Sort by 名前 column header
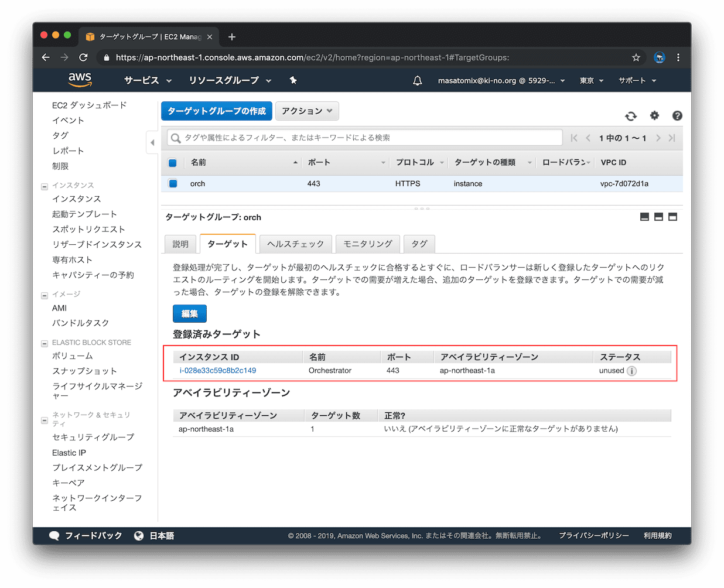Viewport: 724px width, 588px height. [x=243, y=163]
